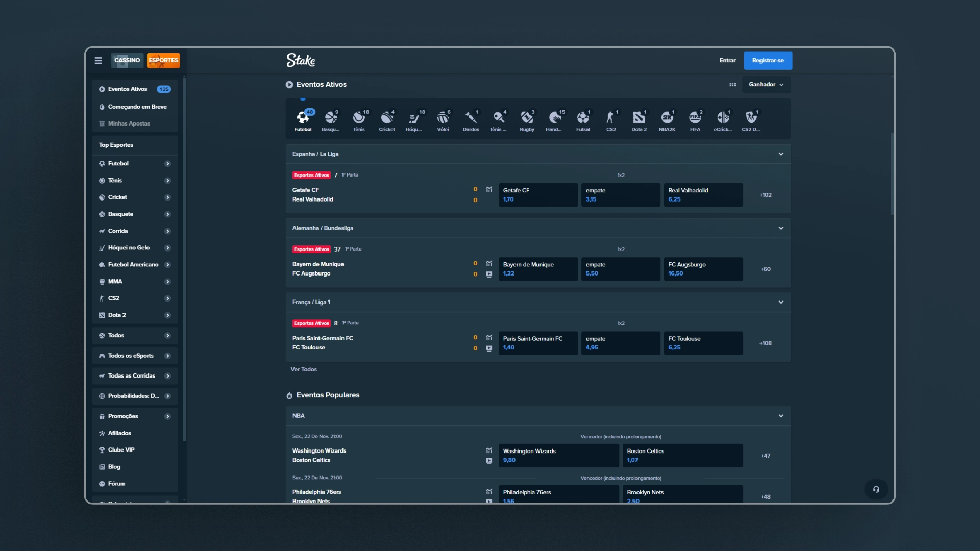Switch to the Cassino section
This screenshot has height=551, width=980.
click(127, 60)
